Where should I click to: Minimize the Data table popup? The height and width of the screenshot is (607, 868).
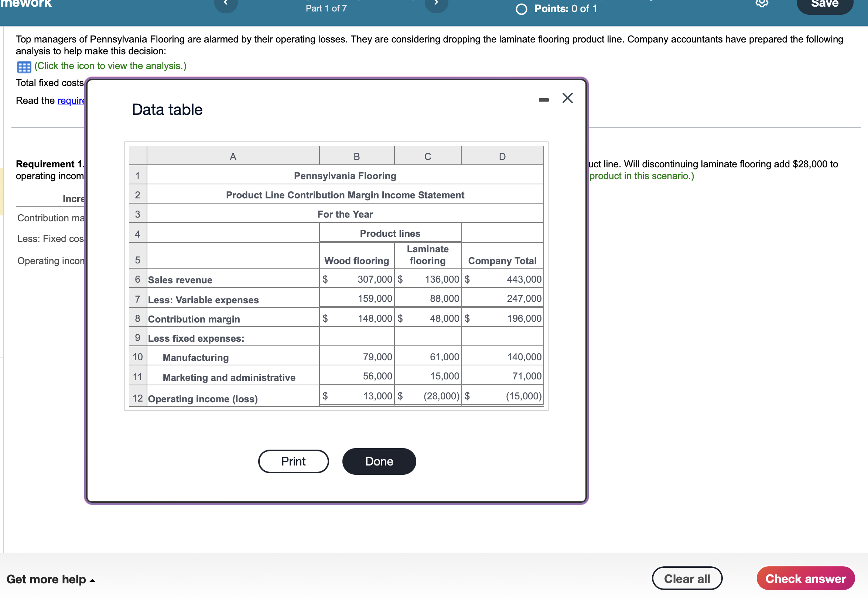point(543,100)
